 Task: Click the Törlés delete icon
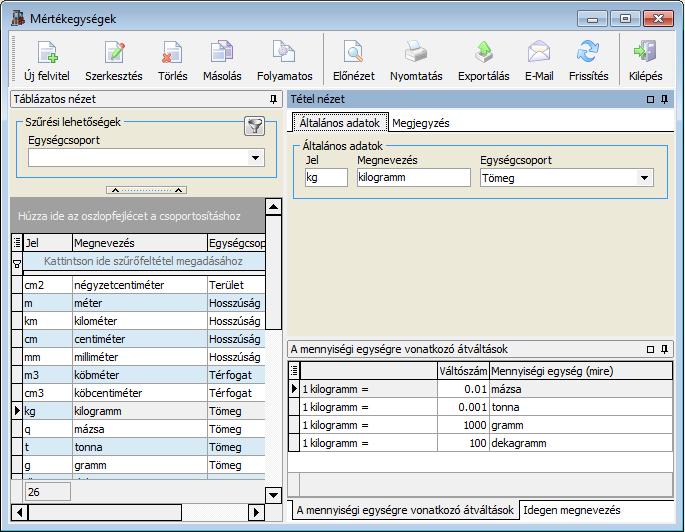pyautogui.click(x=172, y=52)
